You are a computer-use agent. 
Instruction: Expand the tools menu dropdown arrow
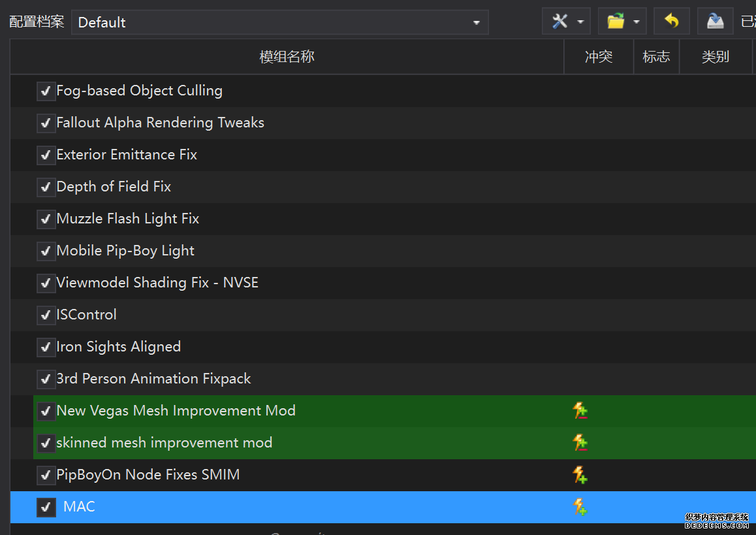tap(580, 22)
